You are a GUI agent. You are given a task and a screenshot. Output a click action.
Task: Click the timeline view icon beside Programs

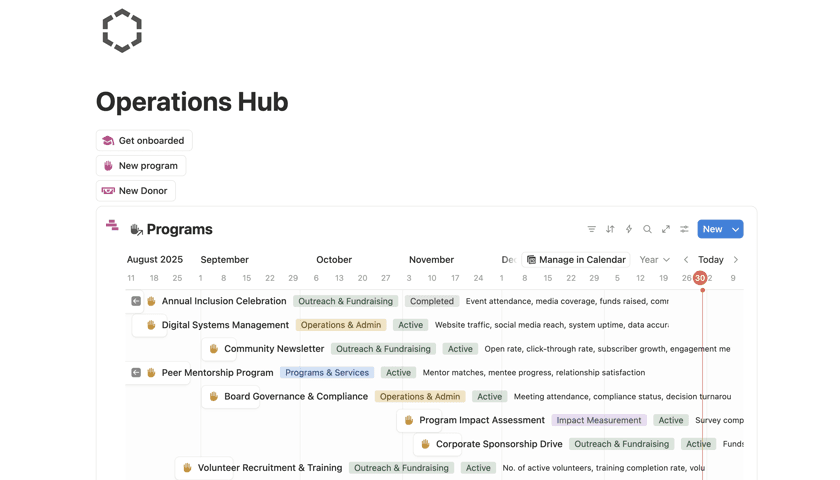coord(112,226)
